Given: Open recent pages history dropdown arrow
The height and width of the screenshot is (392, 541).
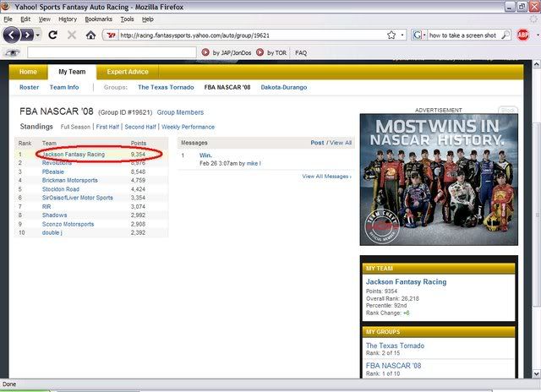Looking at the screenshot, I should 37,35.
